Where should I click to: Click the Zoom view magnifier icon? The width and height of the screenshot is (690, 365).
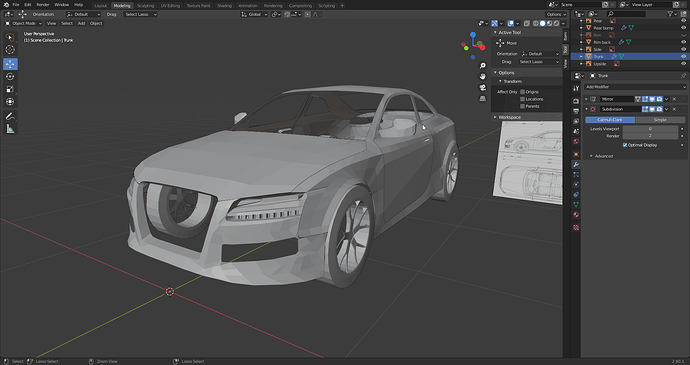pos(482,66)
